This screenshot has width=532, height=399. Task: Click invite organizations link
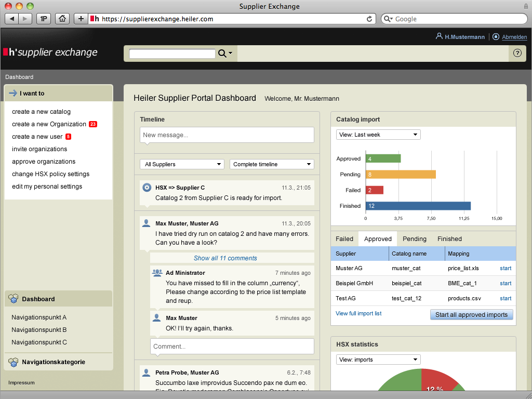point(39,149)
